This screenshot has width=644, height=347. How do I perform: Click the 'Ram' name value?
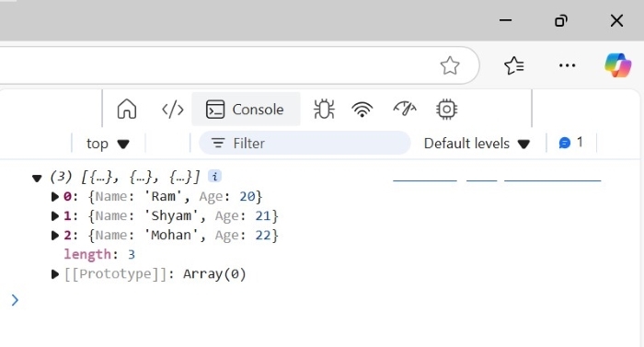[164, 197]
